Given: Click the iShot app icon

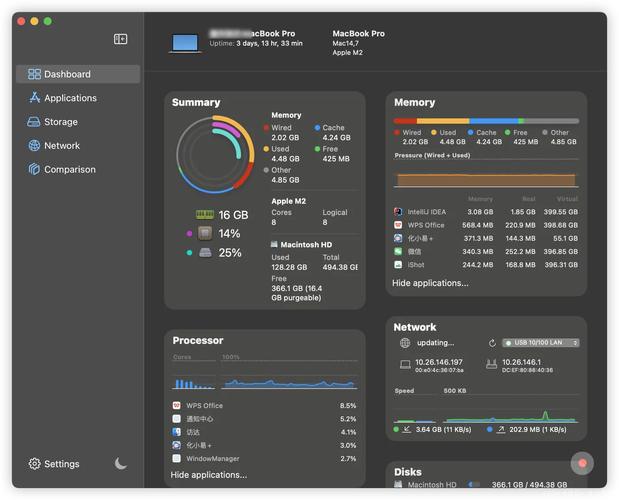Looking at the screenshot, I should [x=398, y=264].
